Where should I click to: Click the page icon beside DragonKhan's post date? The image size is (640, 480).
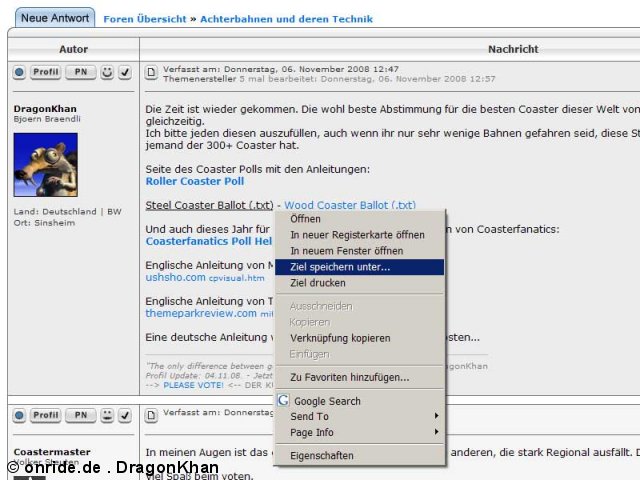(151, 73)
